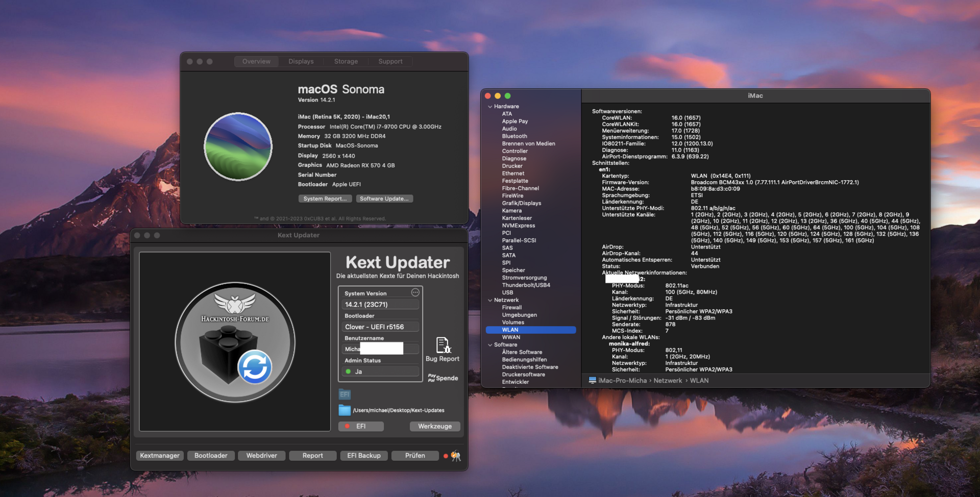Image resolution: width=980 pixels, height=497 pixels.
Task: Open the Storage tab
Action: (346, 61)
